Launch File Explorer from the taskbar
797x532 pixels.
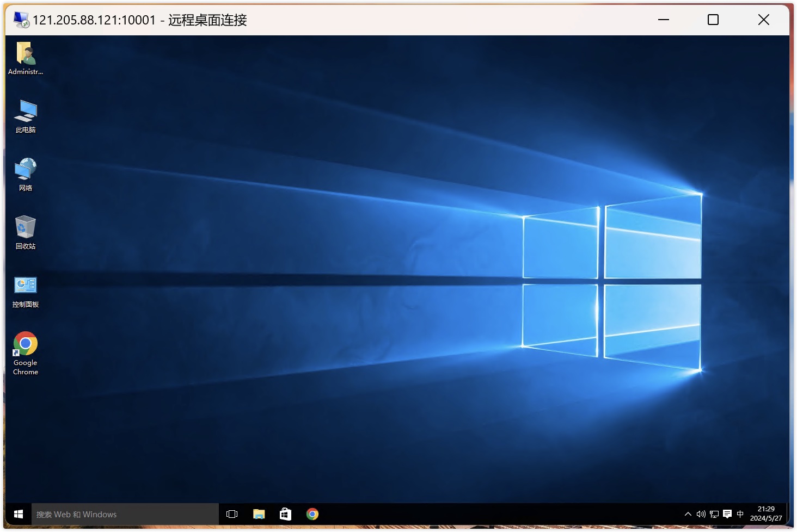tap(259, 514)
